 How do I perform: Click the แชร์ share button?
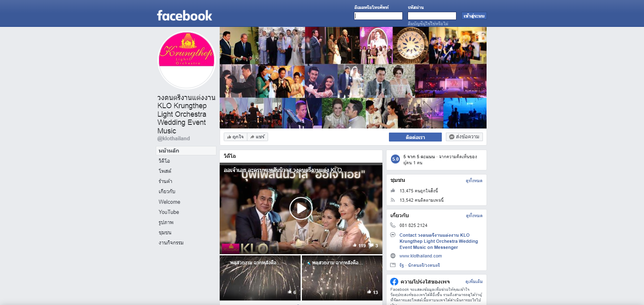(258, 137)
